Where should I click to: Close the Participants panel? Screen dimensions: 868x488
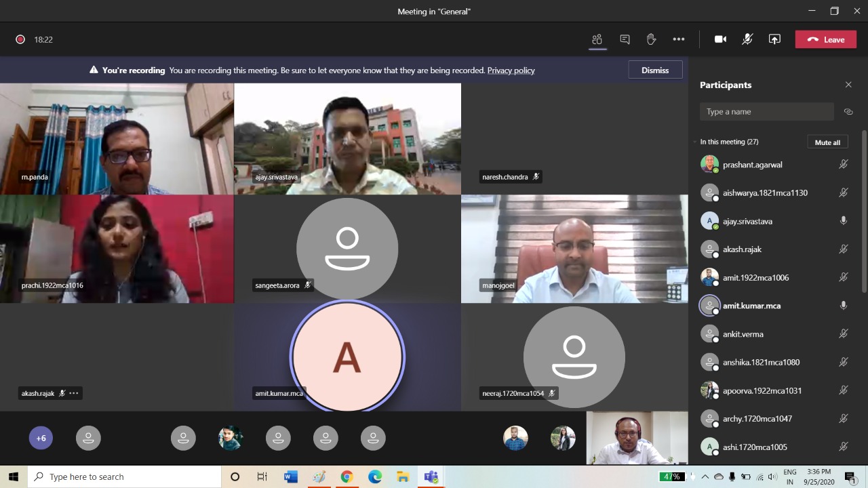(848, 85)
